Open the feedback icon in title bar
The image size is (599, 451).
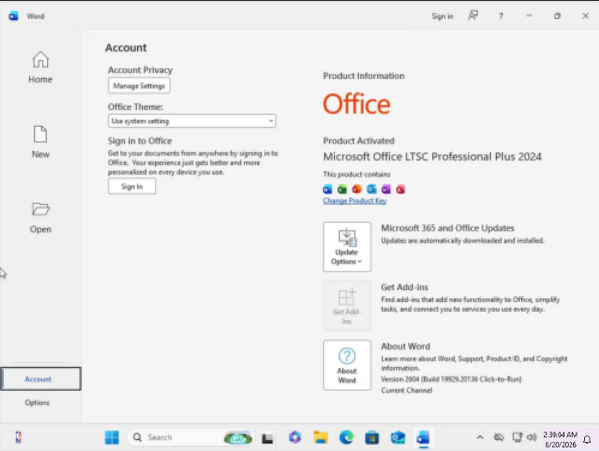pos(473,16)
